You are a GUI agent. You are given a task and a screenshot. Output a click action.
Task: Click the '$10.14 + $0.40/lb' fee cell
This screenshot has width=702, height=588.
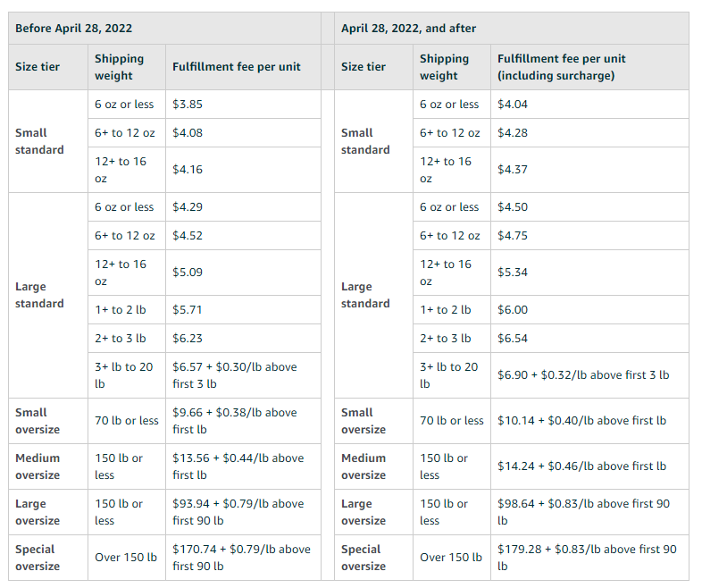coord(581,420)
